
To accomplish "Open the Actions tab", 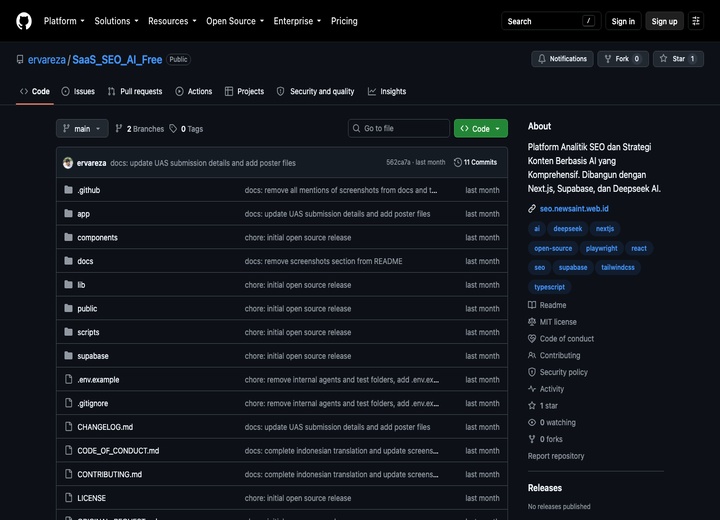I will point(193,91).
